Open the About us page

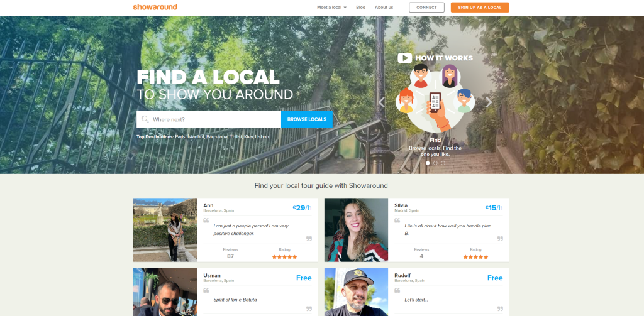tap(384, 8)
